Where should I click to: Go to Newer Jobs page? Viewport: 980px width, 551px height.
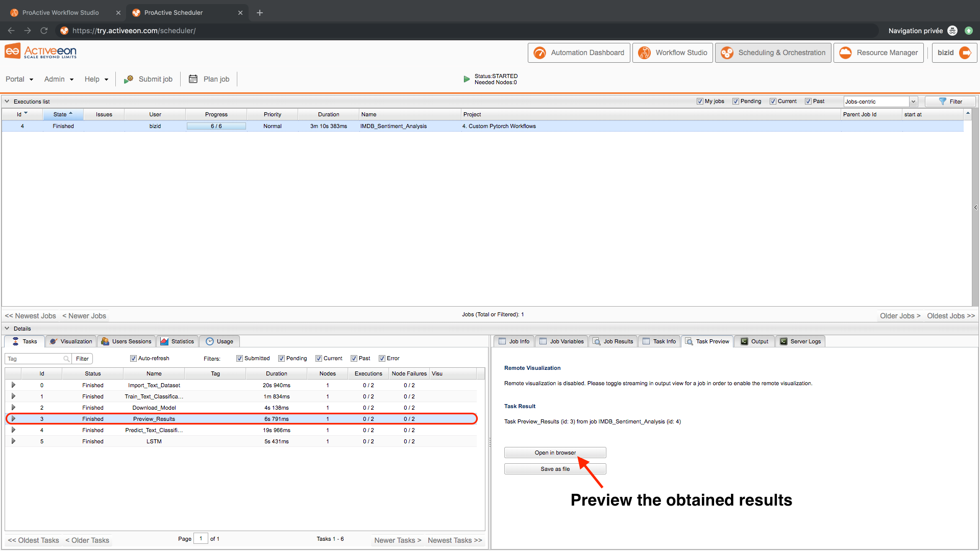point(84,316)
